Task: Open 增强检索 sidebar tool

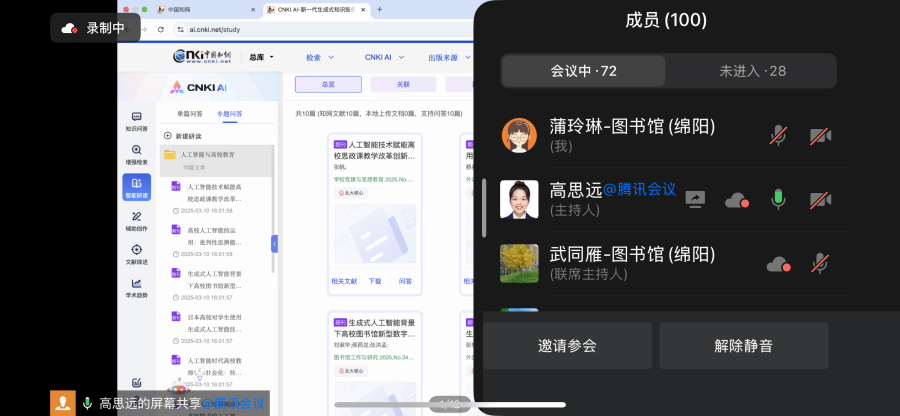Action: click(x=137, y=155)
